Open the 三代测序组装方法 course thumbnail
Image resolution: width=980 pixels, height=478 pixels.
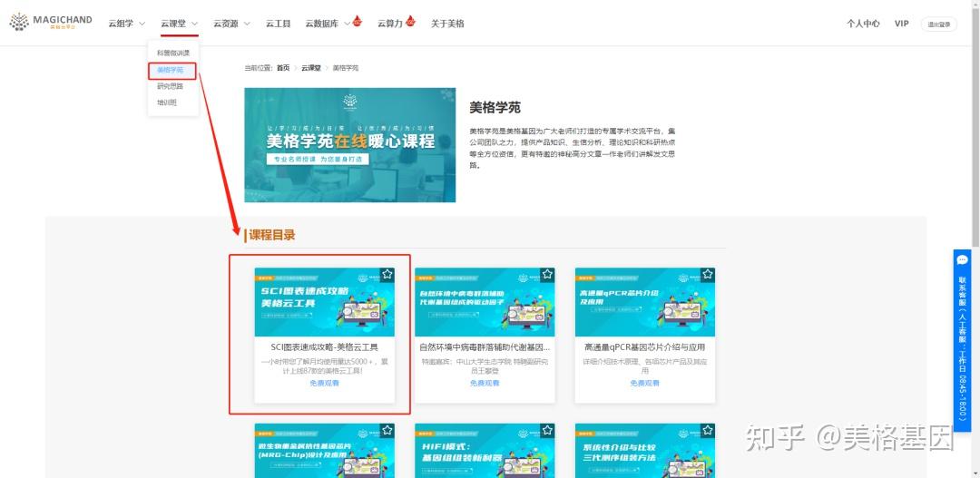(x=645, y=451)
